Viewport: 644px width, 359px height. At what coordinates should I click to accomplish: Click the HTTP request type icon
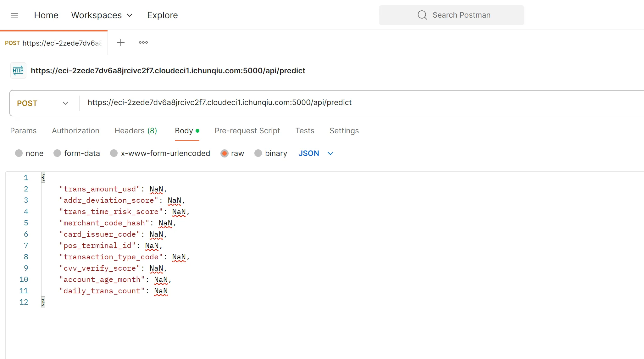(18, 70)
